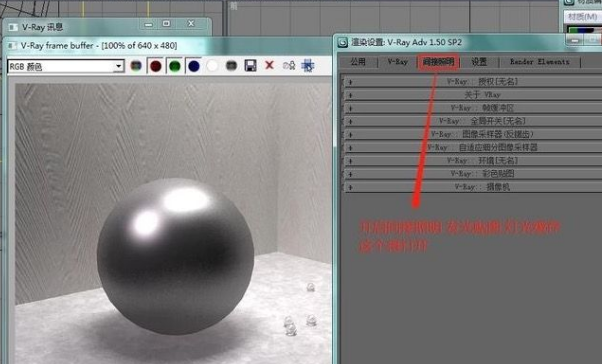Open the 公用 tab
Screen dimensions: 602x364
pyautogui.click(x=358, y=62)
